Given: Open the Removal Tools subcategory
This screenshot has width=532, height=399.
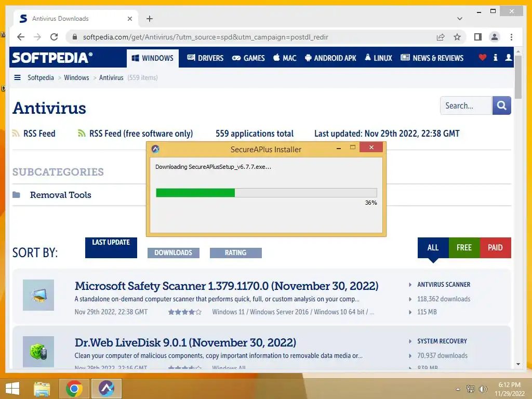Looking at the screenshot, I should [x=60, y=195].
